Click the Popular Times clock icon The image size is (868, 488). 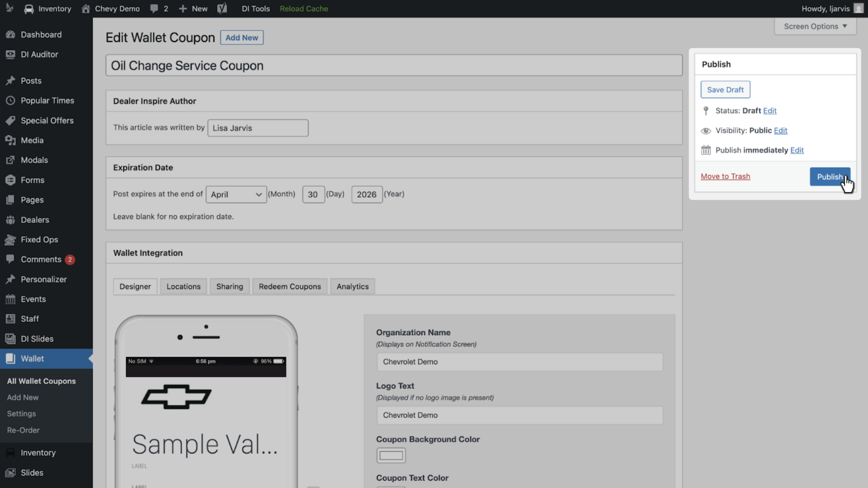(x=11, y=100)
